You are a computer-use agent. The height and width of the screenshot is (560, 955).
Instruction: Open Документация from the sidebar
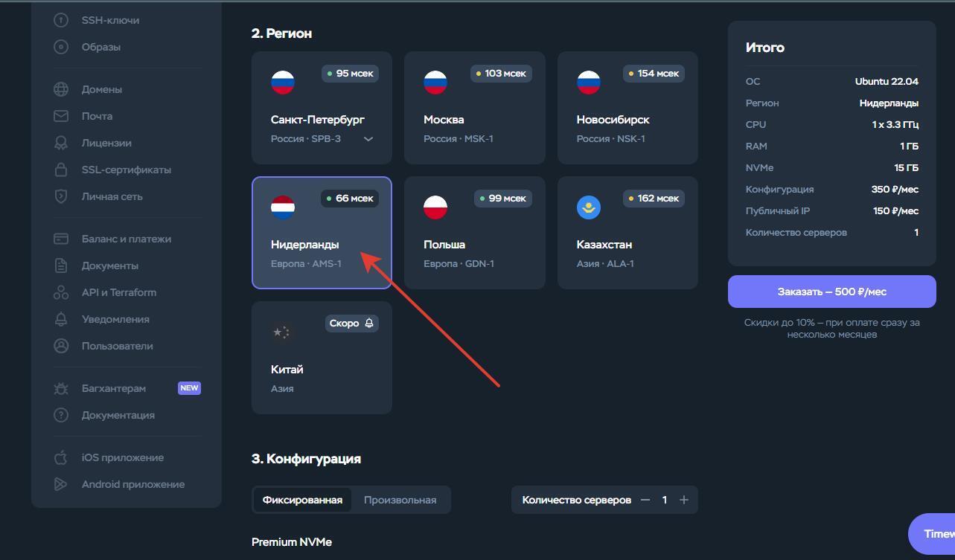click(x=60, y=415)
